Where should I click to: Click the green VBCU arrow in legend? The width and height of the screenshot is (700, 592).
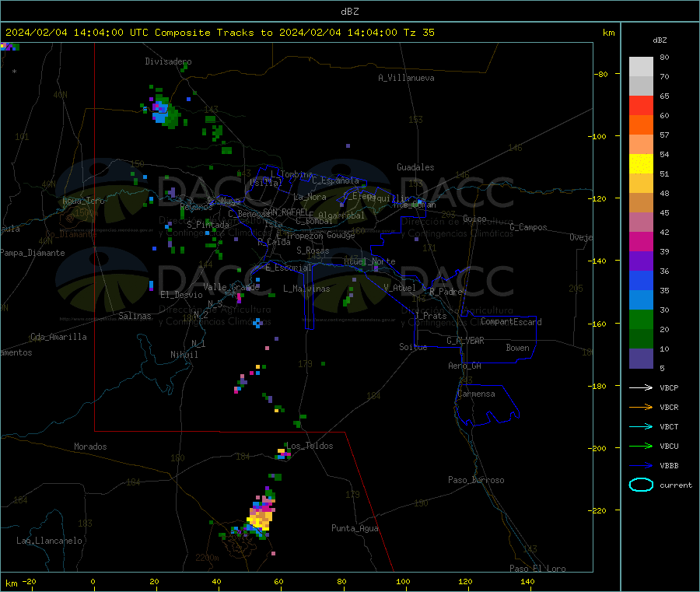pos(641,446)
